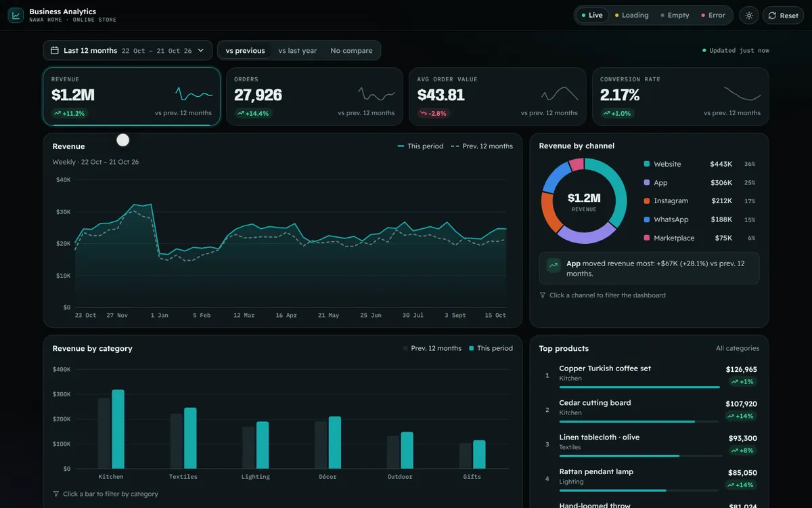Filter by the Marketplace channel row

(x=700, y=238)
